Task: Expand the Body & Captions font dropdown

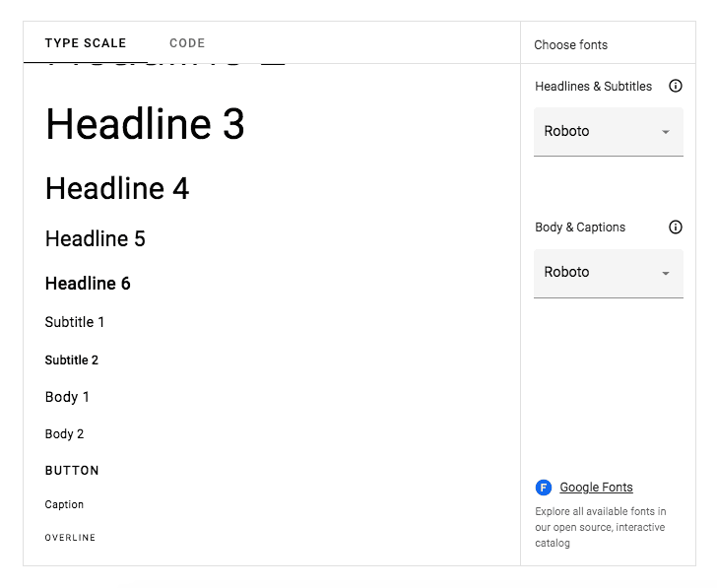Action: point(608,273)
